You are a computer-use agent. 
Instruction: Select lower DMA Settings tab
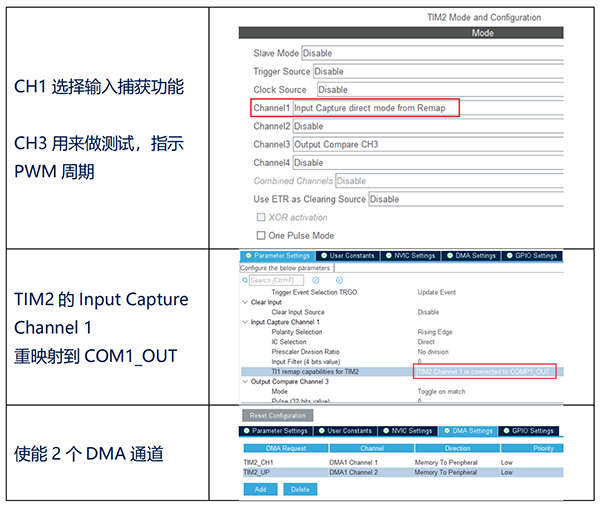pos(468,431)
